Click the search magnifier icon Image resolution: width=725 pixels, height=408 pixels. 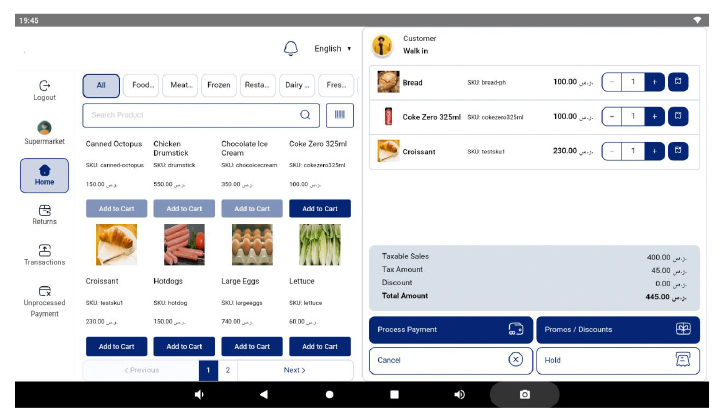305,115
